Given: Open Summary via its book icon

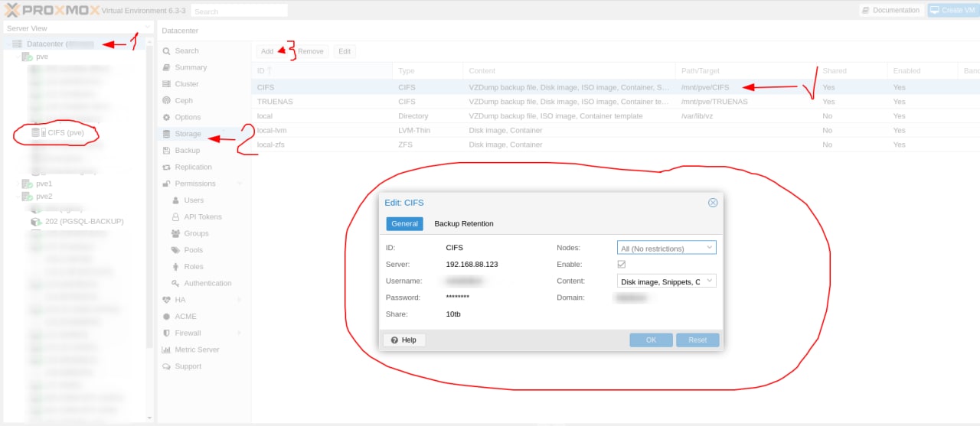Looking at the screenshot, I should point(166,67).
